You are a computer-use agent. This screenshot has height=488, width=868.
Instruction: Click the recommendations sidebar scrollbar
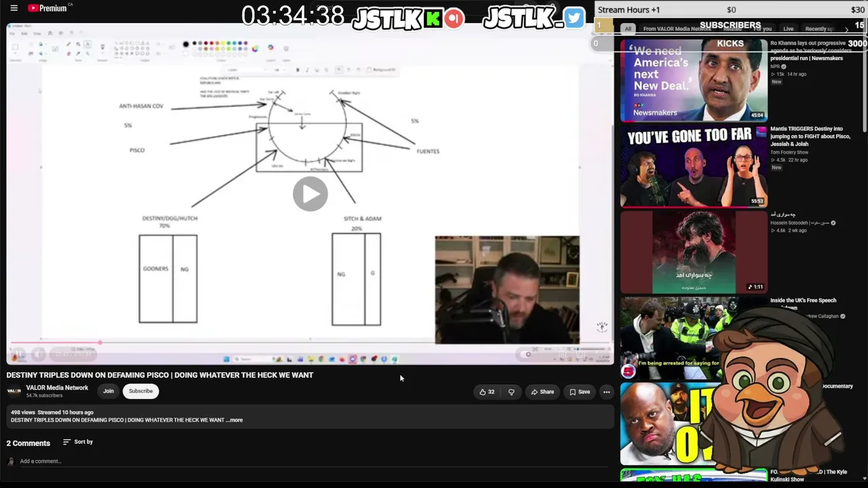(864, 85)
